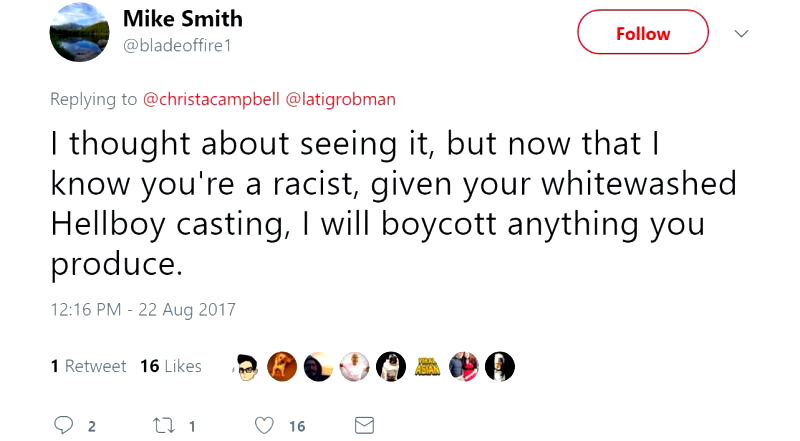Click the last liker avatar on the right
Screen dimensions: 800x441
[499, 367]
